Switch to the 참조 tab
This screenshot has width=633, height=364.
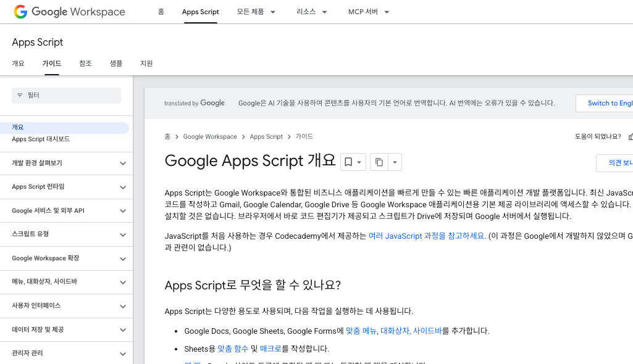[x=86, y=64]
